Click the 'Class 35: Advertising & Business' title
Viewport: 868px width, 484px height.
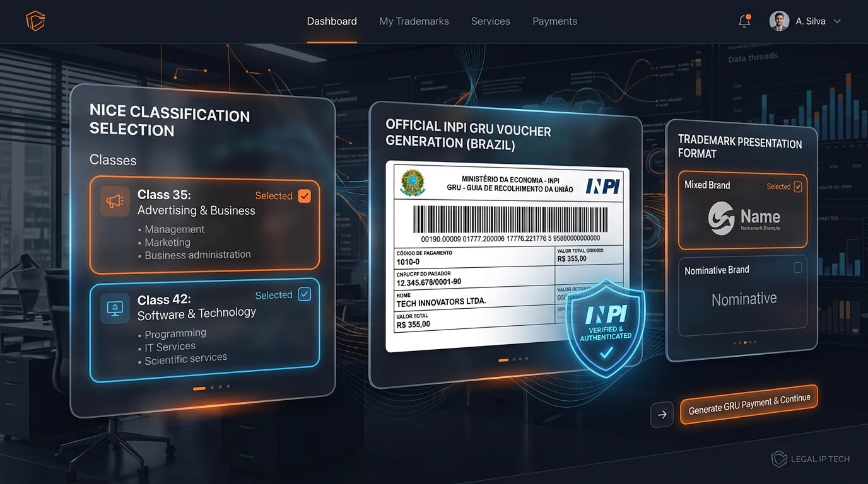coord(196,202)
